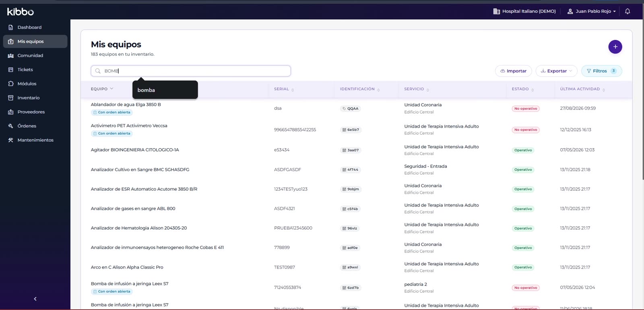Click the 6e5b7 identification badge
Image resolution: width=644 pixels, height=310 pixels.
pyautogui.click(x=351, y=130)
